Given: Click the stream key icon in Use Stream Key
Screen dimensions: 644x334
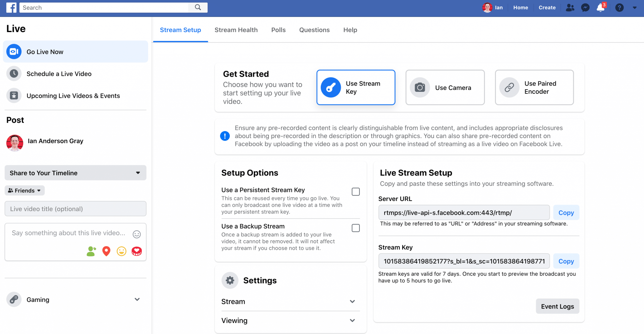Looking at the screenshot, I should [331, 87].
